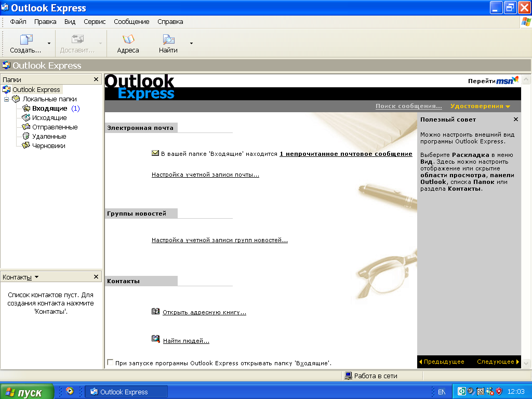
Task: Click the Локальные папки tree label
Action: tap(49, 99)
